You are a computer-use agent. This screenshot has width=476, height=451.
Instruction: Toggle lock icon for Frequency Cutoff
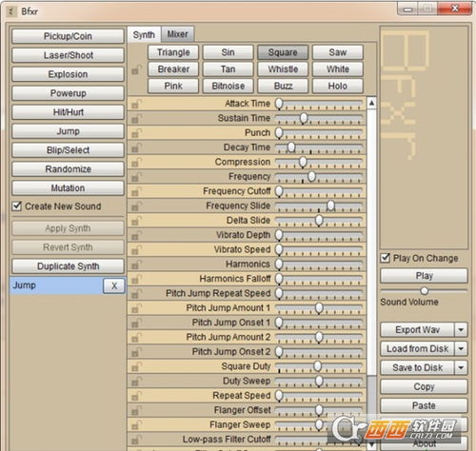(136, 191)
